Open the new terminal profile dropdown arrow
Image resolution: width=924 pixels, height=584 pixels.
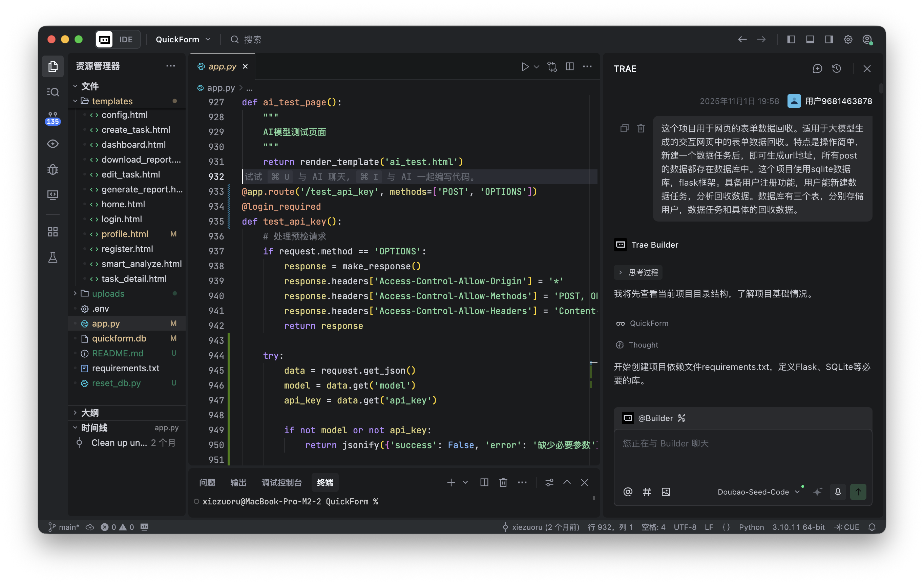[465, 482]
